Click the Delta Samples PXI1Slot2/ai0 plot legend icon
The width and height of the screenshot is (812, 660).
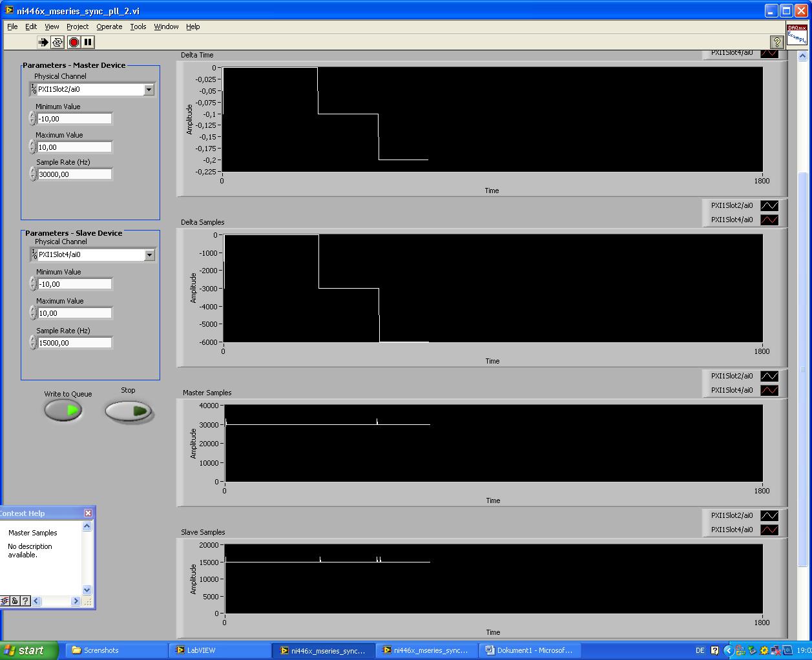coord(769,205)
